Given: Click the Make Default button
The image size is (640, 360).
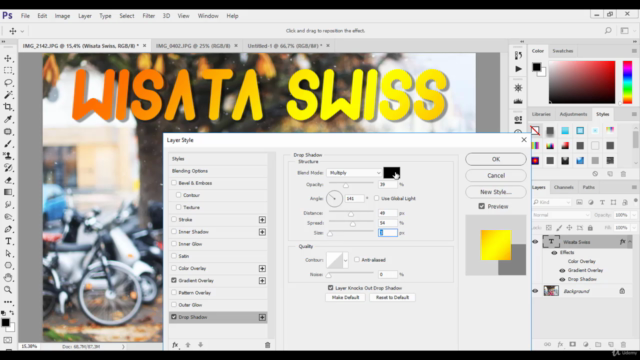Looking at the screenshot, I should [x=345, y=298].
